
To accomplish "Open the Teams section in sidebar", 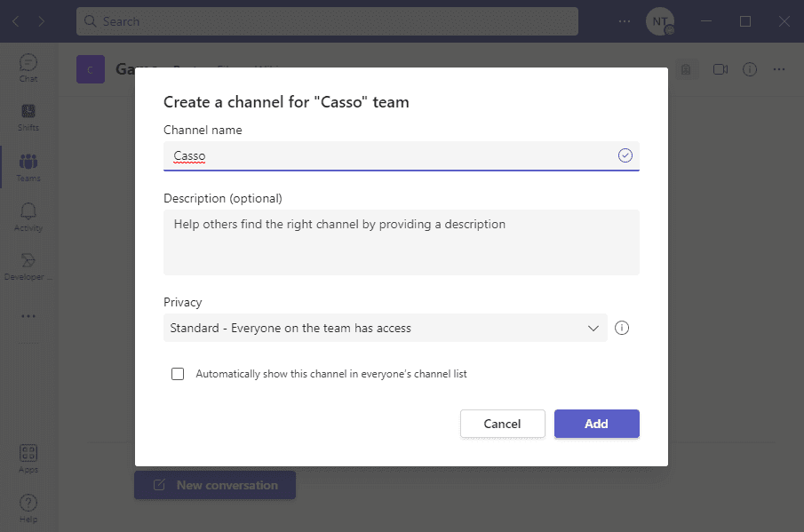I will pyautogui.click(x=28, y=168).
